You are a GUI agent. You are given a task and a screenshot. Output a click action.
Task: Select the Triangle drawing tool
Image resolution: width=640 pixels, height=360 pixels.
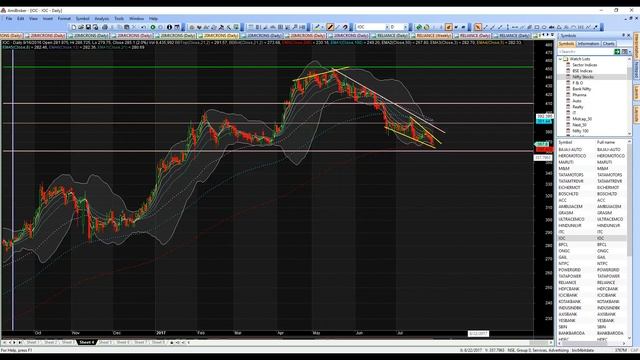pos(559,27)
